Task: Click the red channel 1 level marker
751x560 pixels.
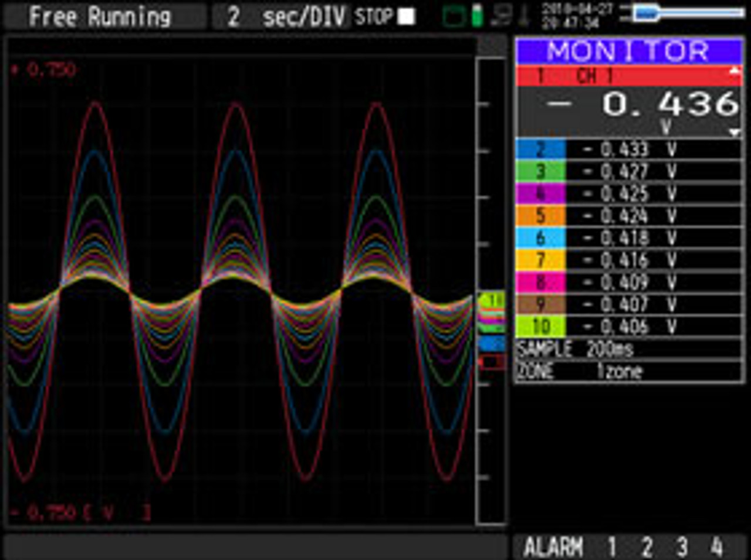Action: click(x=492, y=362)
